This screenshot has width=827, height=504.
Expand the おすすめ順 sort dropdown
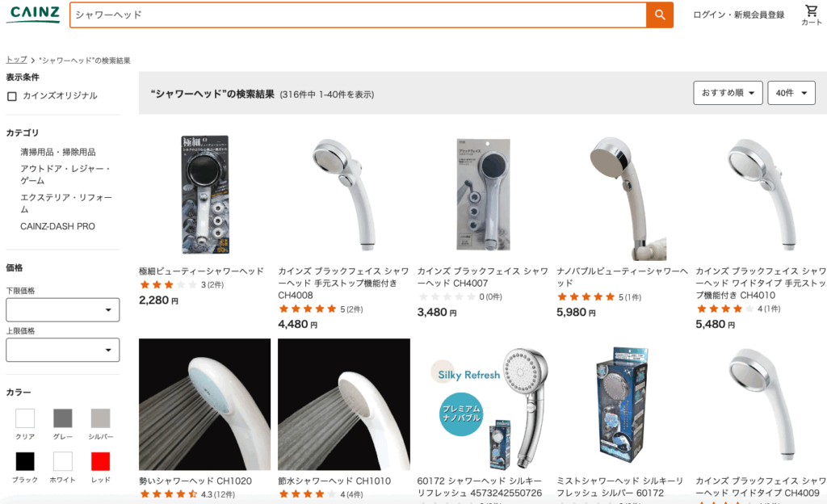[728, 93]
